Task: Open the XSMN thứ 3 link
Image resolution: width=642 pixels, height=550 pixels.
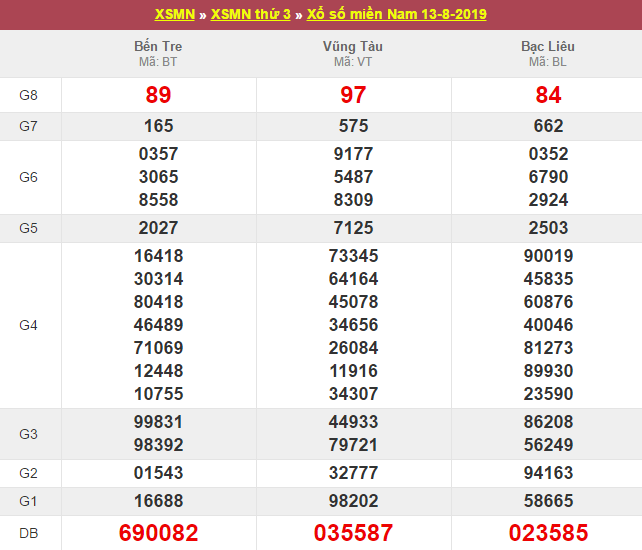Action: (251, 14)
